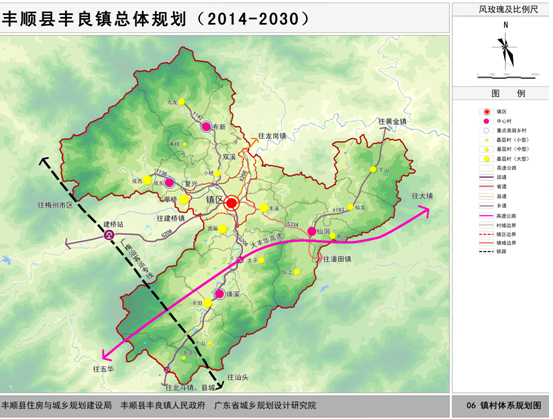Click 广东省城乡规划设计研究院 in the footer
The image size is (553, 419).
(265, 405)
